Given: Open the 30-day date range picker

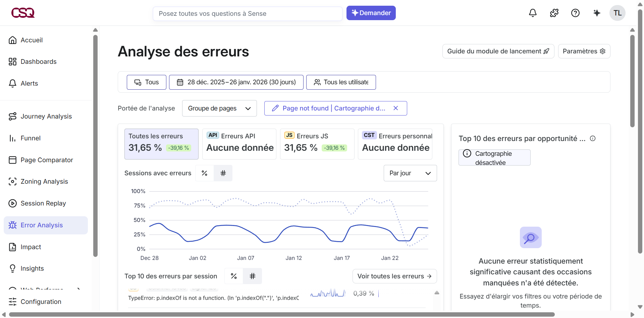Looking at the screenshot, I should coord(236,82).
